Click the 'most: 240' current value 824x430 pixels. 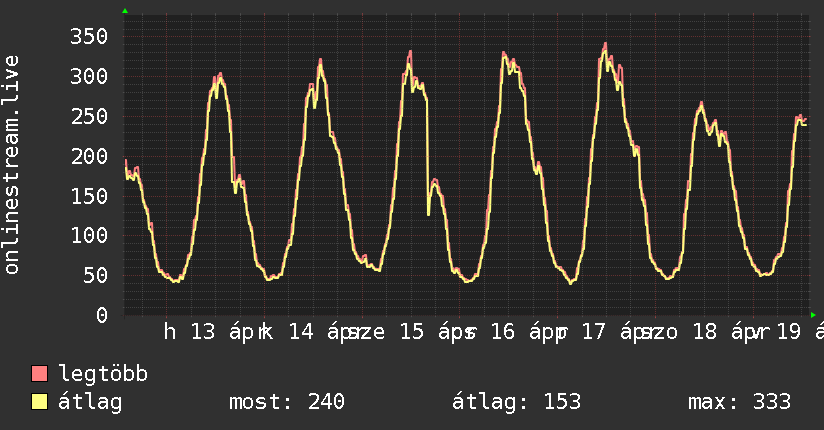click(x=287, y=402)
